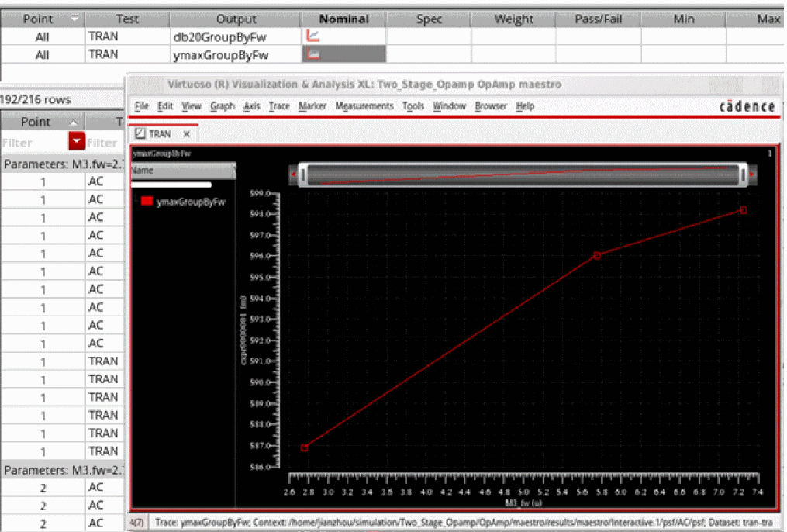Click right arrow of the zoom scrollbar
Image resolution: width=787 pixels, height=532 pixels.
751,175
